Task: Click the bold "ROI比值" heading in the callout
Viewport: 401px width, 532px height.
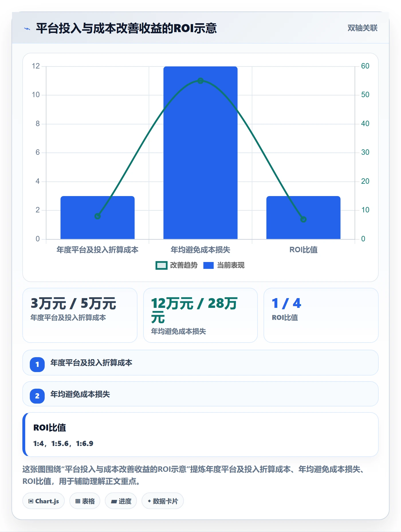Action: 50,428
